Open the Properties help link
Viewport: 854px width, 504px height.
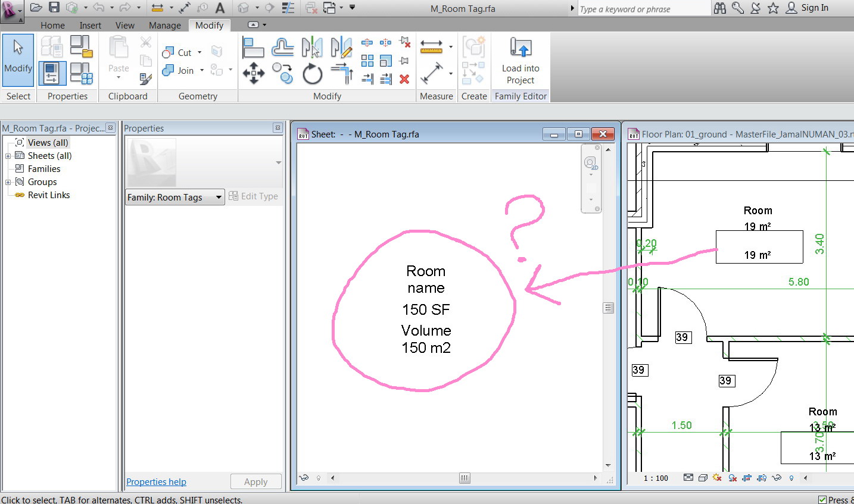[x=156, y=482]
